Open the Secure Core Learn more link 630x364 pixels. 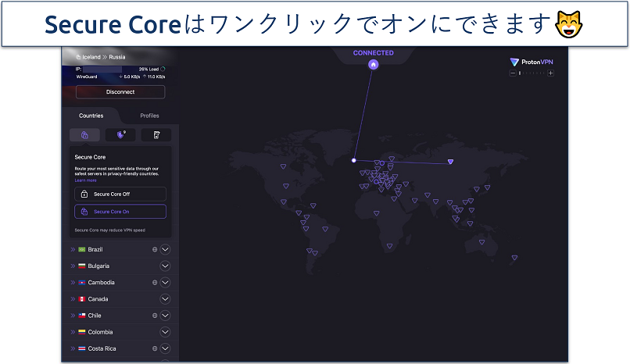point(85,180)
